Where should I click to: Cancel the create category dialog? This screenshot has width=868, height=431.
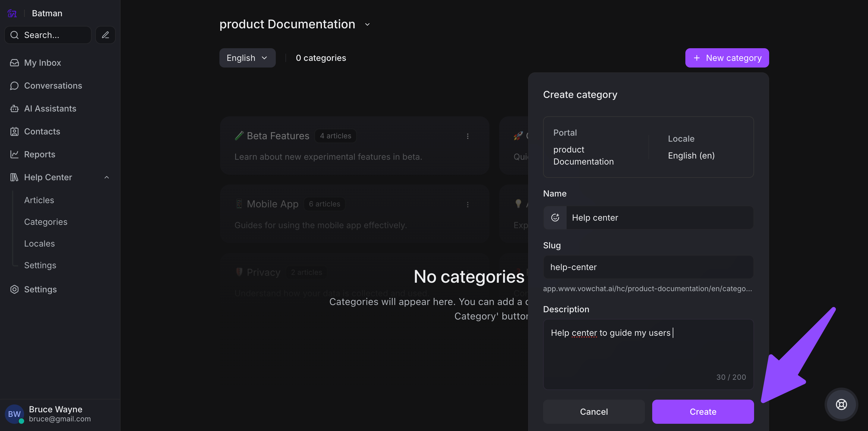tap(593, 411)
